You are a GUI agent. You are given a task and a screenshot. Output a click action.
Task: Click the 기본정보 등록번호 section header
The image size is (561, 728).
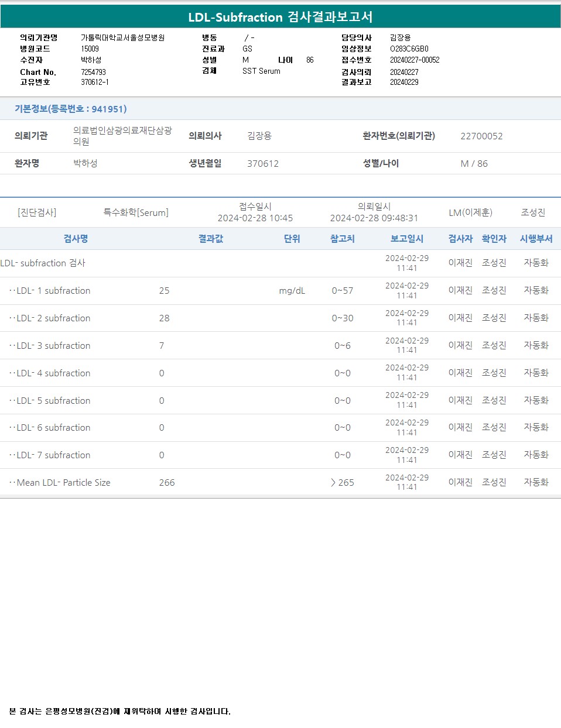pos(70,109)
